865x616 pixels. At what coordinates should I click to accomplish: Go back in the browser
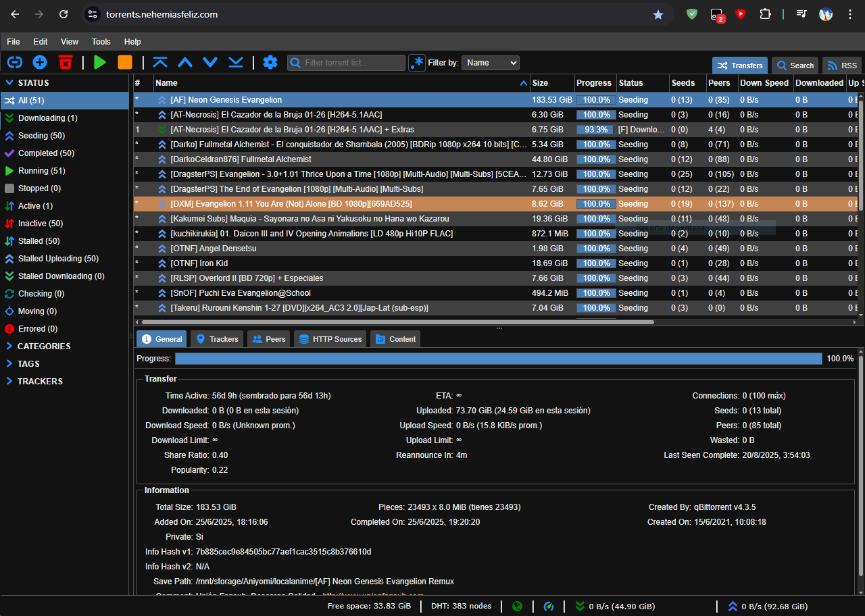tap(15, 14)
